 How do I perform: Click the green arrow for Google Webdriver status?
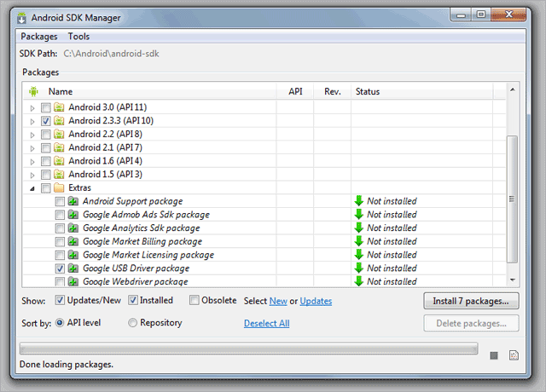358,281
